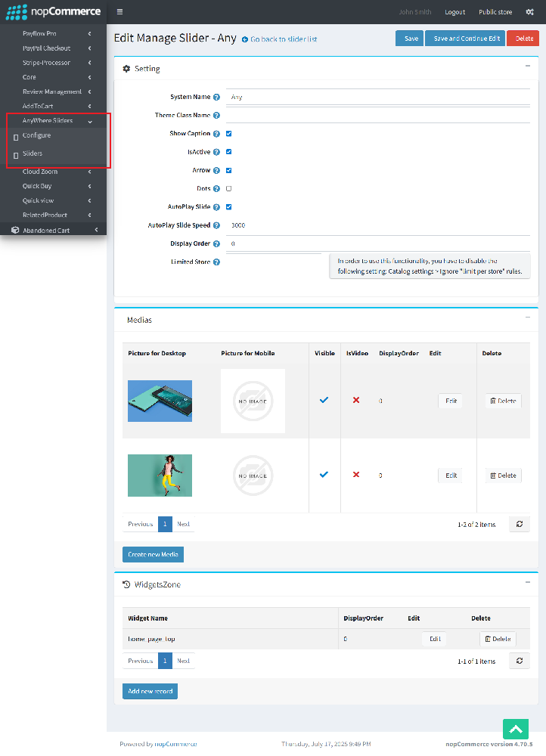The width and height of the screenshot is (546, 756).
Task: Click the Setting panel gear icon
Action: 126,69
